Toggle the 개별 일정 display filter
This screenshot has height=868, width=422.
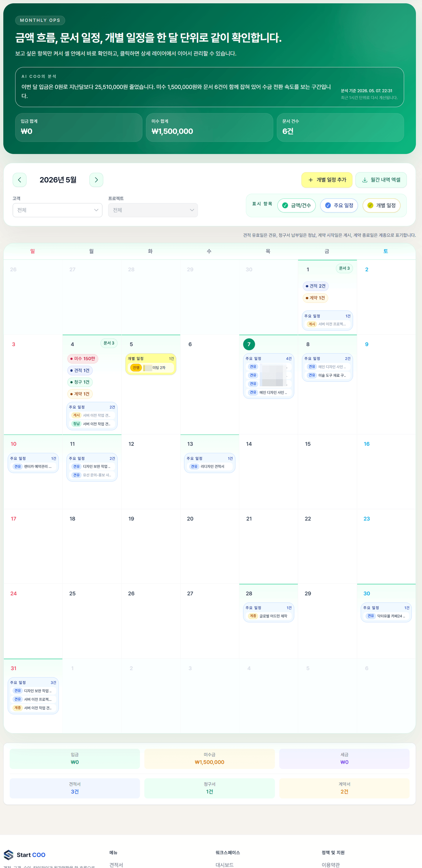point(381,205)
